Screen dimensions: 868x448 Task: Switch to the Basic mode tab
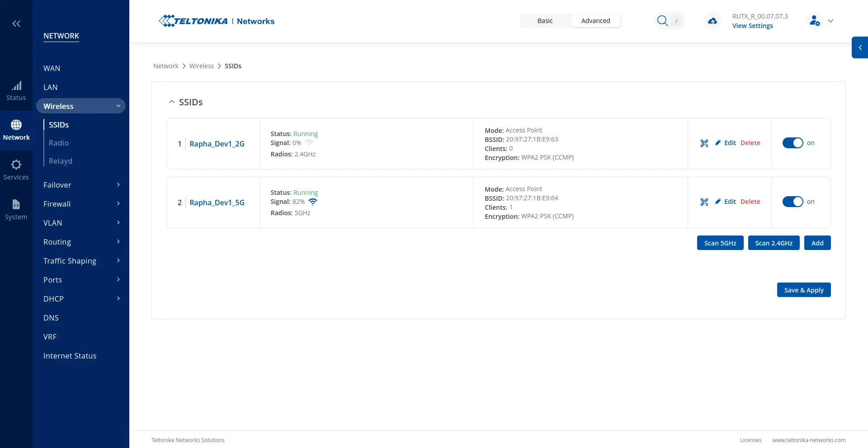545,20
